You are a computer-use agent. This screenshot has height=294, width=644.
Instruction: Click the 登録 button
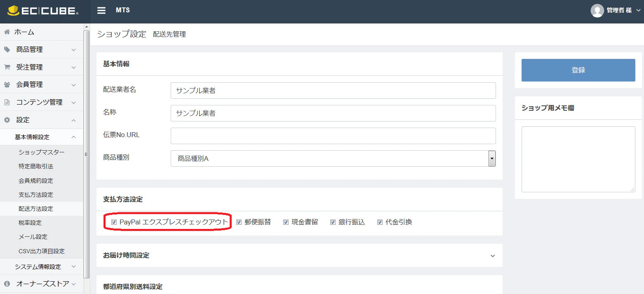(578, 70)
